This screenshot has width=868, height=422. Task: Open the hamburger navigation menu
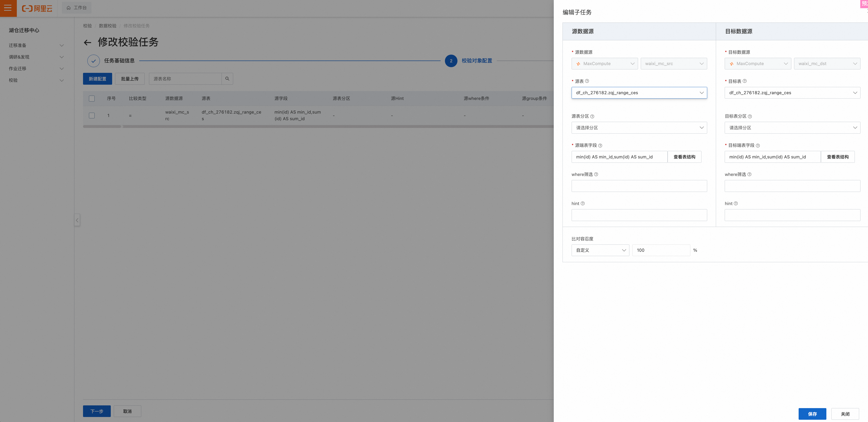pos(8,8)
